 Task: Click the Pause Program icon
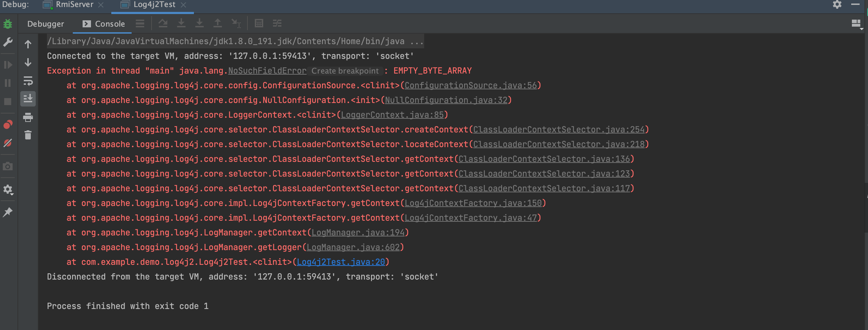point(8,83)
